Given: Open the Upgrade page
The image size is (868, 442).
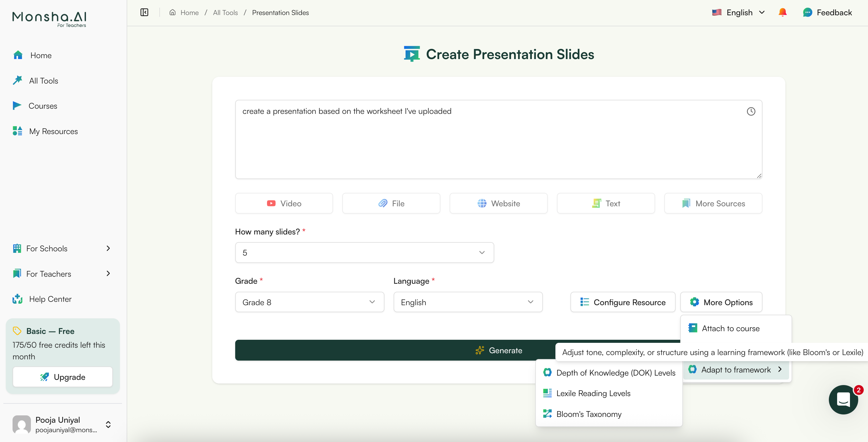Looking at the screenshot, I should point(62,376).
